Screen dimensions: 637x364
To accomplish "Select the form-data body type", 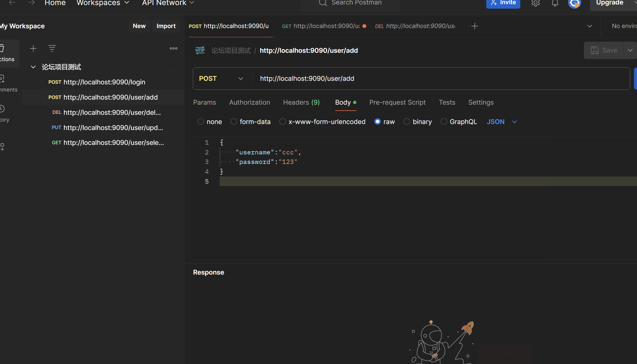I will click(x=234, y=122).
